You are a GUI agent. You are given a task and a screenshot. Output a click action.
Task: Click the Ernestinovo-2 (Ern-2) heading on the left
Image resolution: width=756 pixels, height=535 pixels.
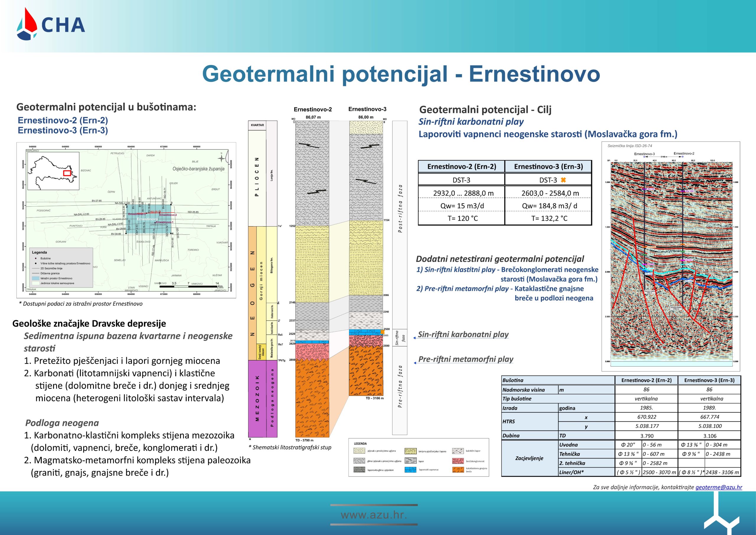pos(63,120)
